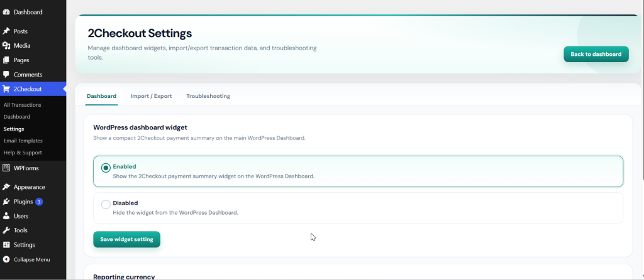Open the Appearance menu label
644x280 pixels.
(29, 187)
